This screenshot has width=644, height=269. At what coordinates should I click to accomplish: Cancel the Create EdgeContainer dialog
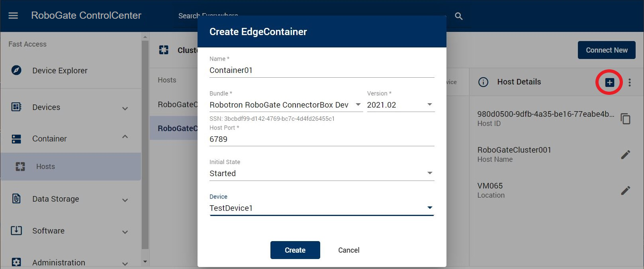click(348, 250)
